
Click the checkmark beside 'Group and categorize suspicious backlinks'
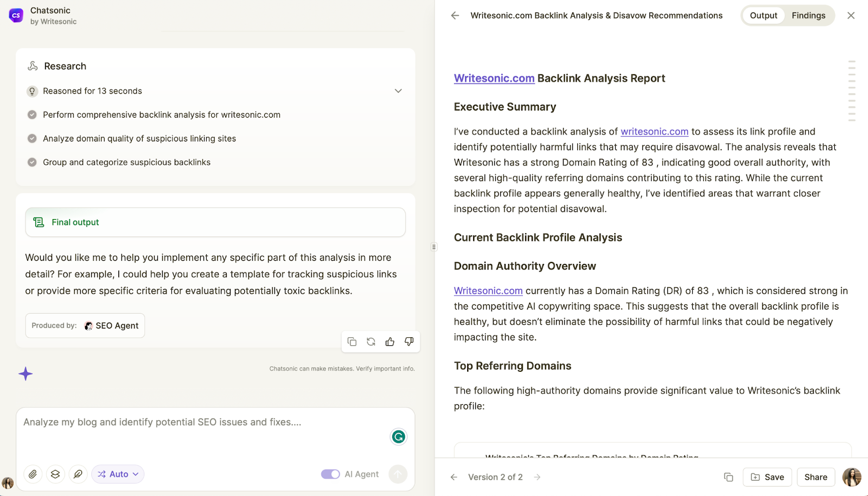click(x=32, y=162)
